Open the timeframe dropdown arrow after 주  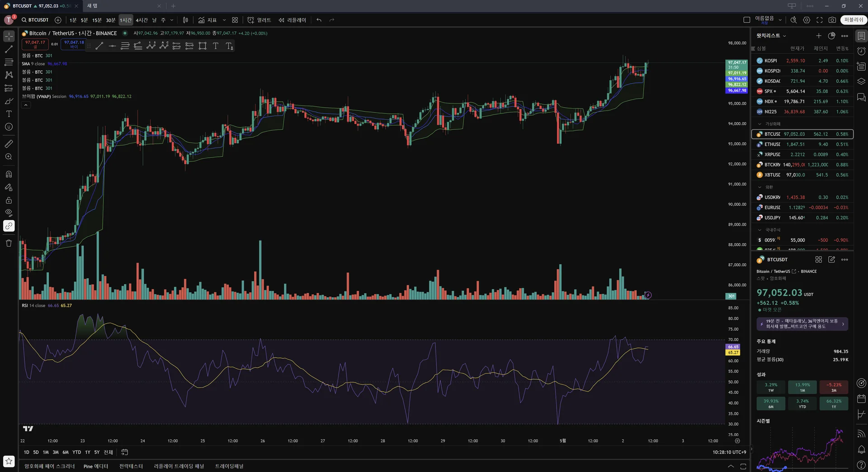coord(172,20)
